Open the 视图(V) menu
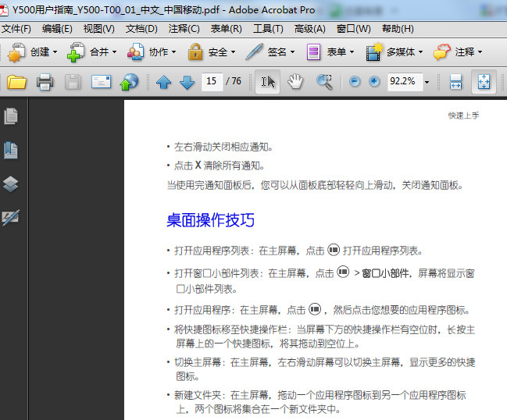The height and width of the screenshot is (420, 507). (99, 29)
